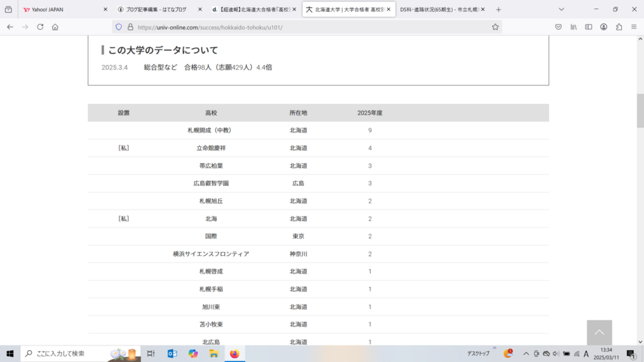Go back to previous page
644x362 pixels.
pyautogui.click(x=10, y=27)
